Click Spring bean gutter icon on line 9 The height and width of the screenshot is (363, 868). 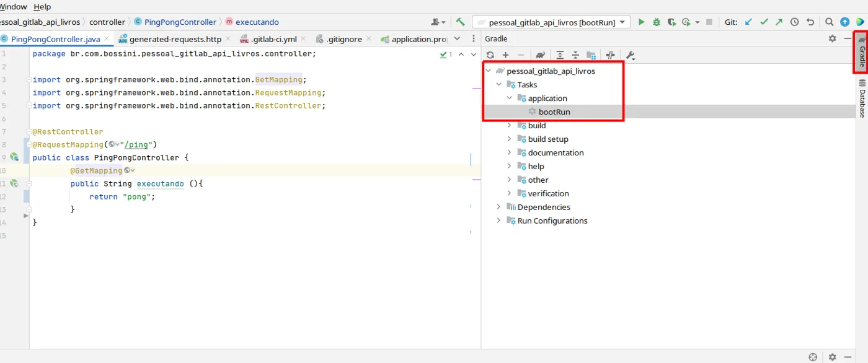pos(14,157)
